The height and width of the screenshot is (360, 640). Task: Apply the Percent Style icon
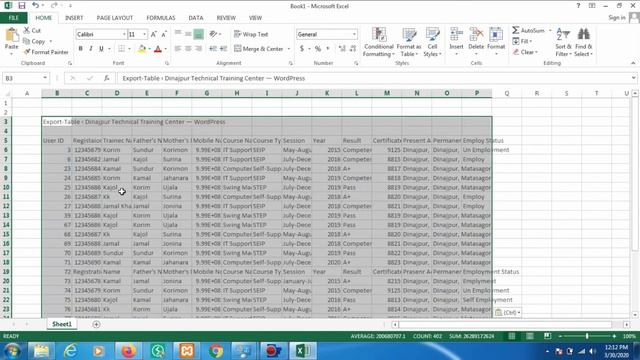[318, 49]
